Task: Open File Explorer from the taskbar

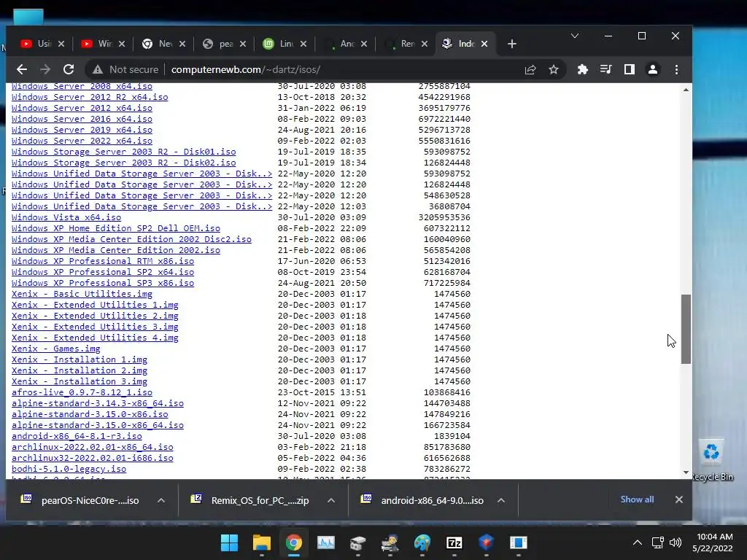Action: tap(262, 542)
